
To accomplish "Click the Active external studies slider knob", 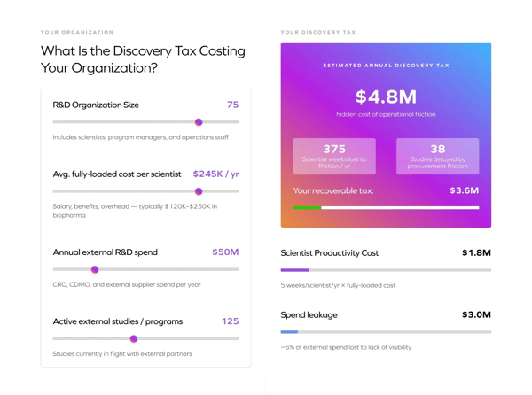I will (134, 338).
